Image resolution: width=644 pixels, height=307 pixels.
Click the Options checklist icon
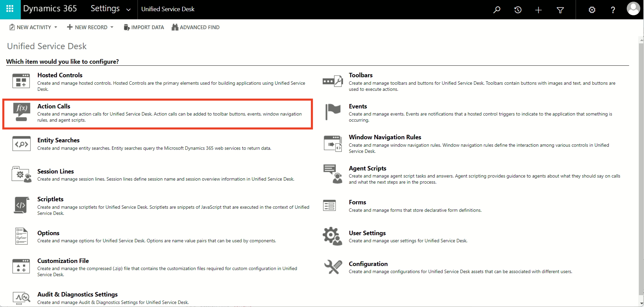click(x=21, y=236)
